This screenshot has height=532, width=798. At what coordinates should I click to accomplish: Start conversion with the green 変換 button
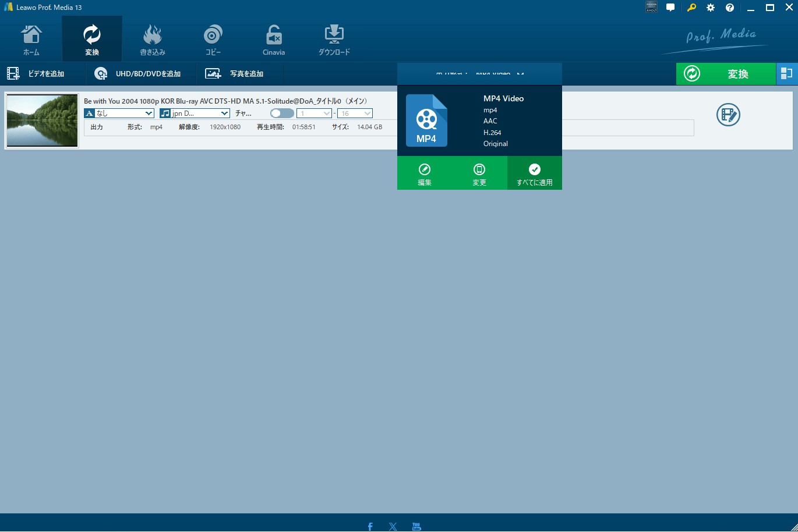[x=726, y=74]
